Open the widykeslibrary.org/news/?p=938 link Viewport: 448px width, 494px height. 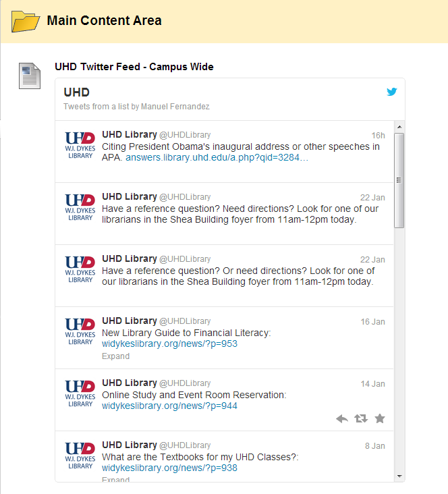click(x=169, y=468)
